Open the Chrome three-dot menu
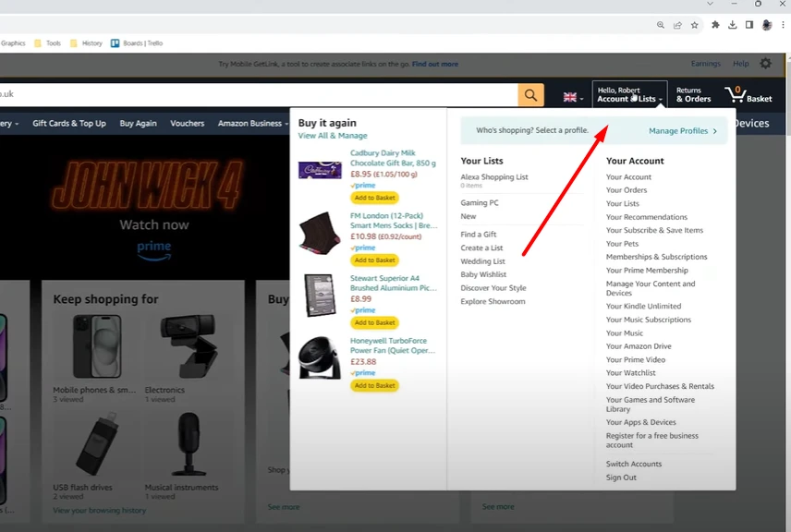Image resolution: width=791 pixels, height=532 pixels. 783,25
